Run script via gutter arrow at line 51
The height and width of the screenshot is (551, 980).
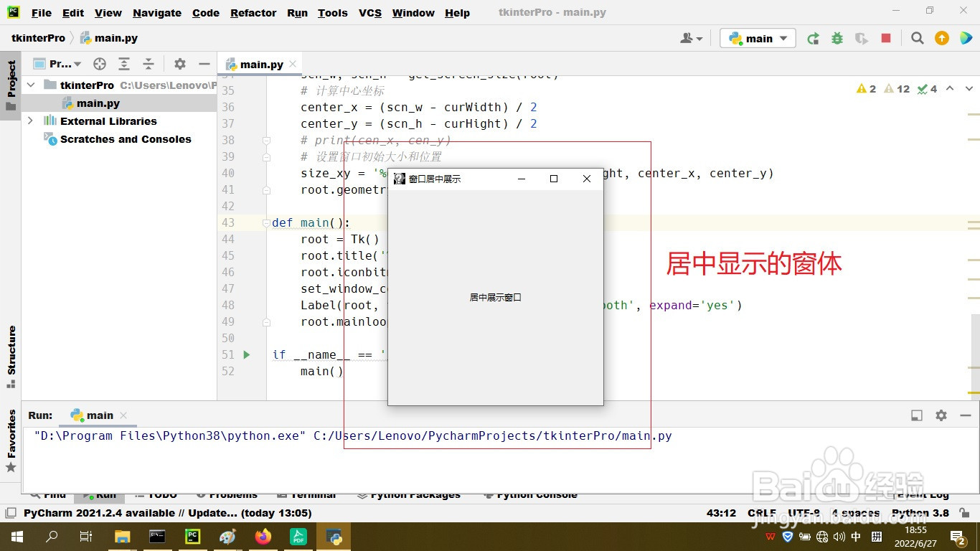point(247,354)
